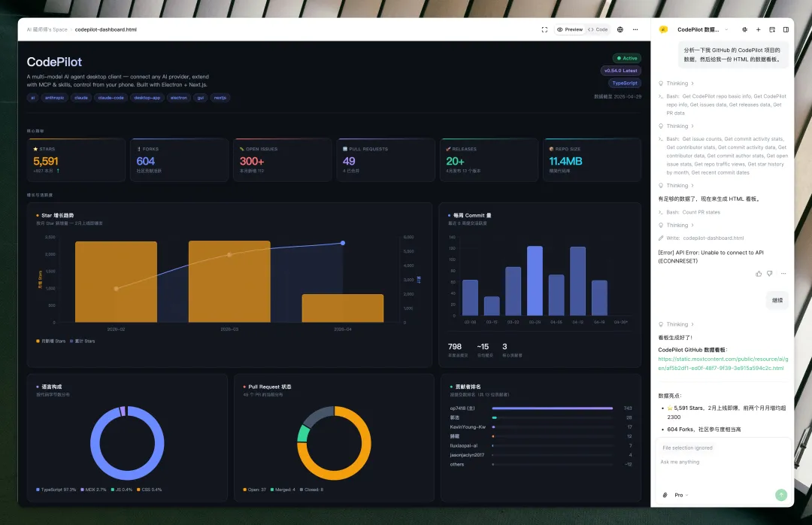Click the FORKS 604 card
Viewport: 812px width, 525px height.
(x=179, y=160)
